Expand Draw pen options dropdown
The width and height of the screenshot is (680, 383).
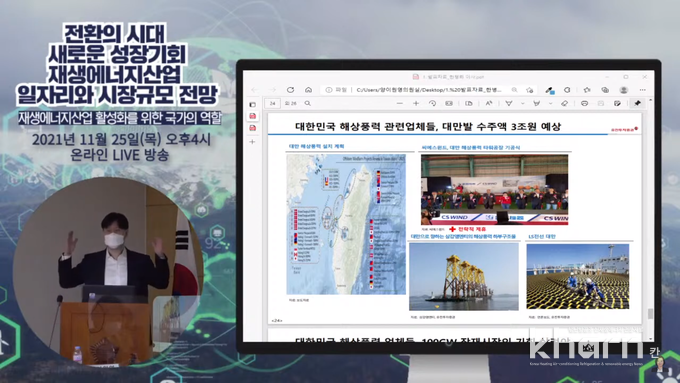tap(523, 104)
